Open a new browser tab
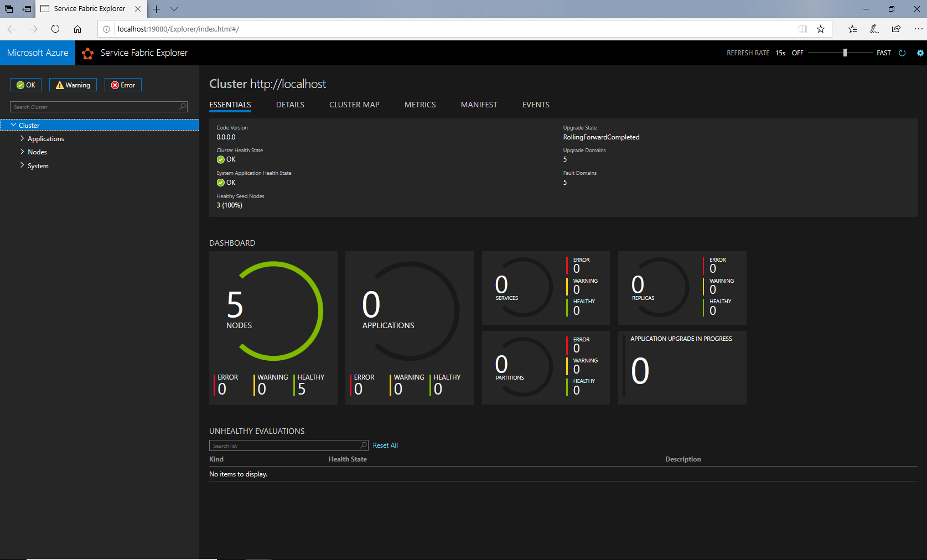The width and height of the screenshot is (927, 560). click(x=157, y=9)
